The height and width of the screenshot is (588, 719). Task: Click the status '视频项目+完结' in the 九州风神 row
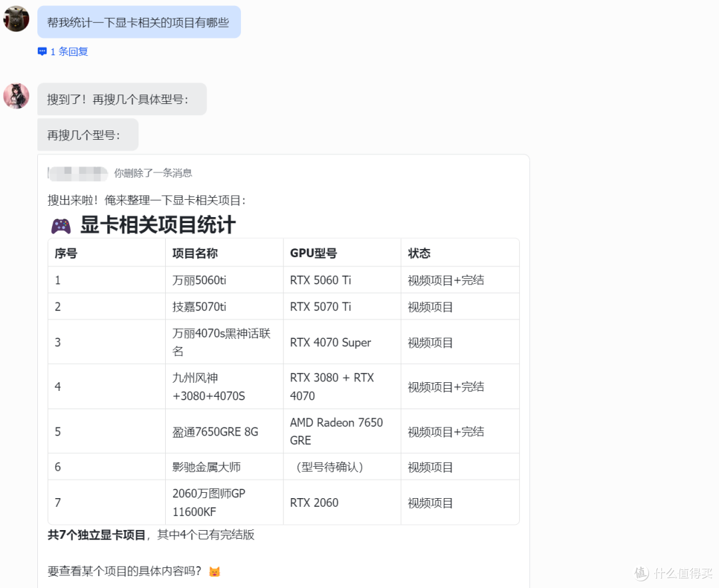click(x=446, y=387)
